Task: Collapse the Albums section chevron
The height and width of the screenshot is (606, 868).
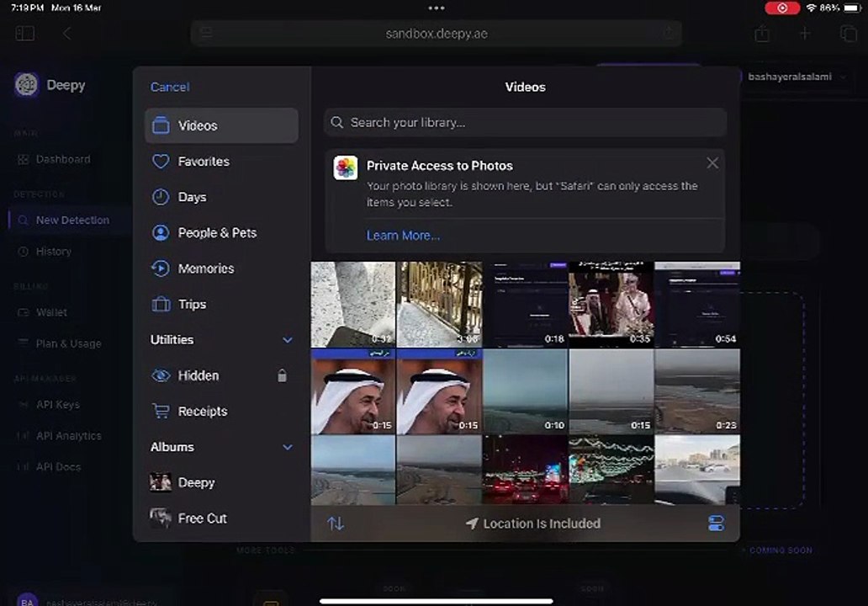Action: pos(288,447)
